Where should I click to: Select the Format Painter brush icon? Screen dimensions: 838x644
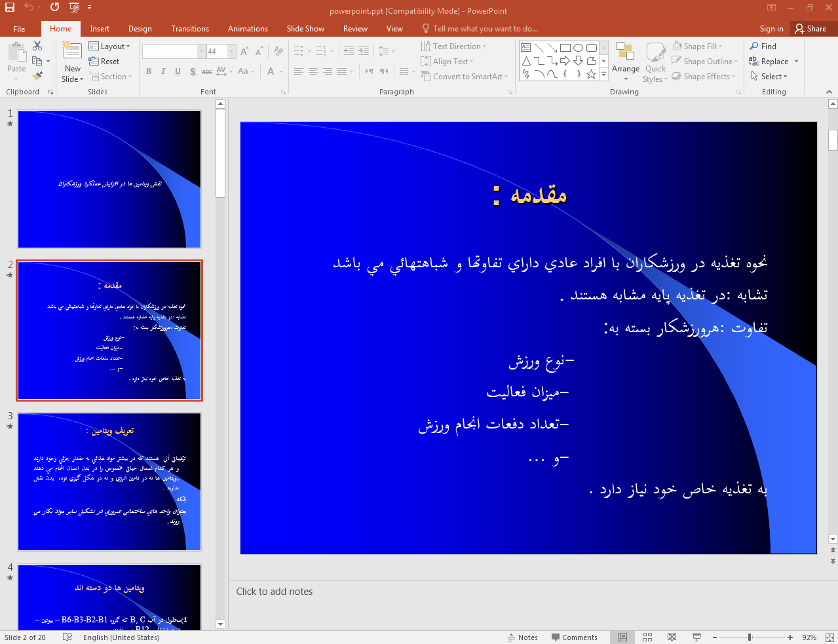pos(37,76)
